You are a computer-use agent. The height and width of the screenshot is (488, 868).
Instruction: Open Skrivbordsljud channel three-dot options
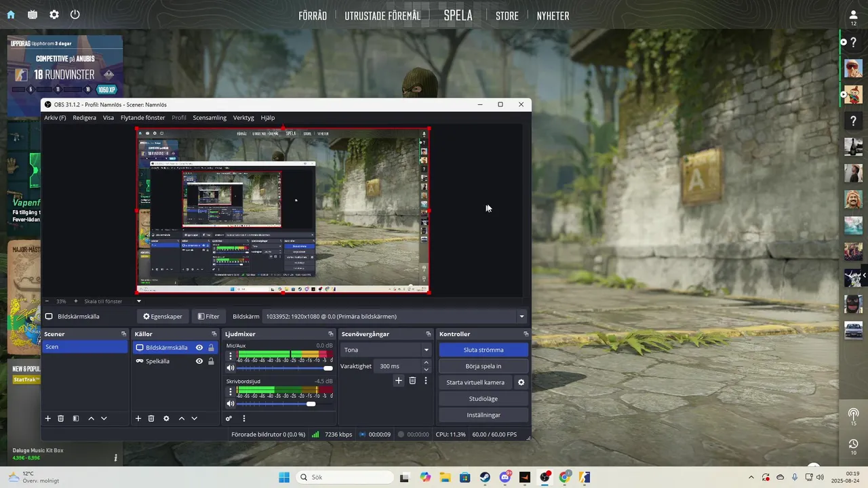pos(231,392)
